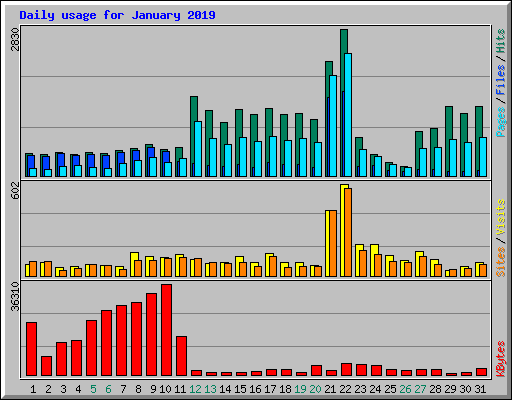Viewport: 512px width, 400px height.
Task: Click the red KBytes bar for day 11
Action: 182,356
